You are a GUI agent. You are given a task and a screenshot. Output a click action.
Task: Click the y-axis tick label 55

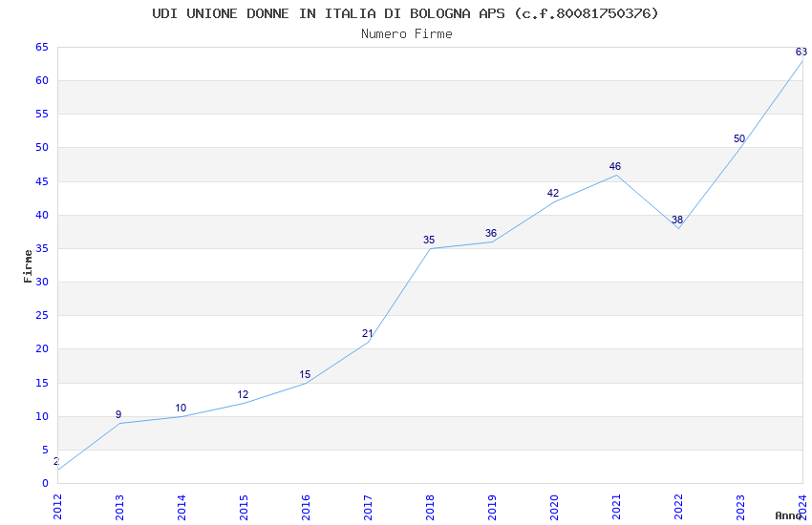pyautogui.click(x=42, y=114)
